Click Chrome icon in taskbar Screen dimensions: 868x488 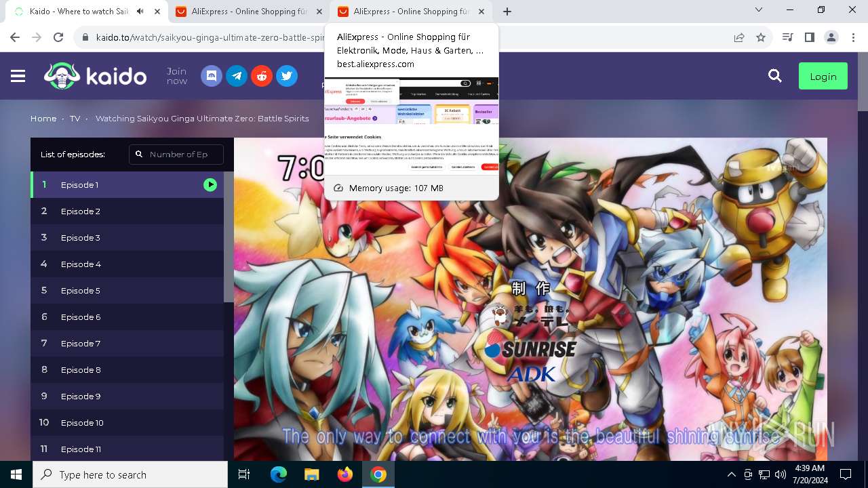(x=378, y=474)
